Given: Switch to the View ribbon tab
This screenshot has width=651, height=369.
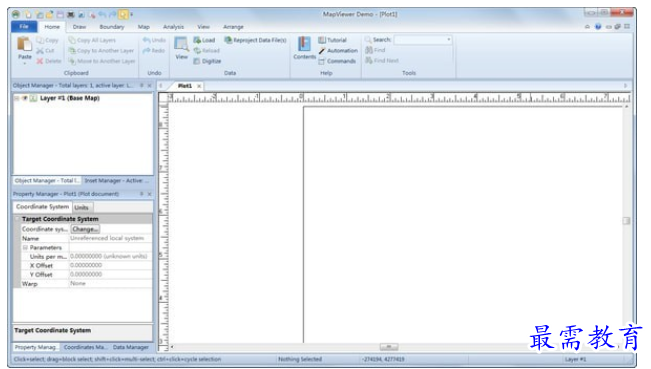Looking at the screenshot, I should 203,27.
